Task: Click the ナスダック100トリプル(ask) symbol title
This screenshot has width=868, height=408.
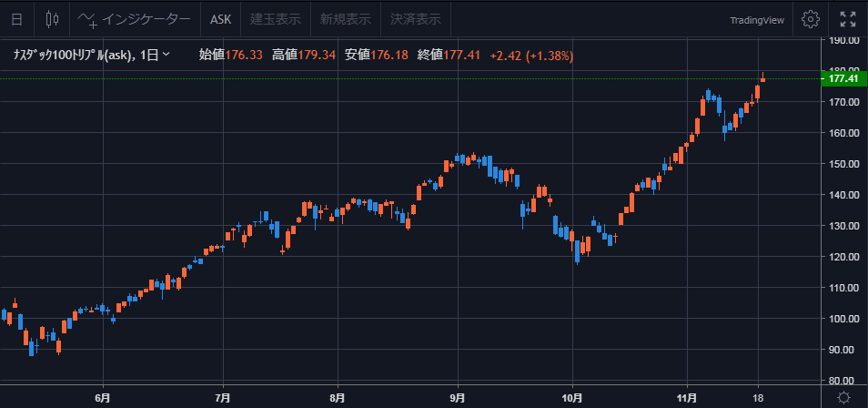Action: coord(73,55)
